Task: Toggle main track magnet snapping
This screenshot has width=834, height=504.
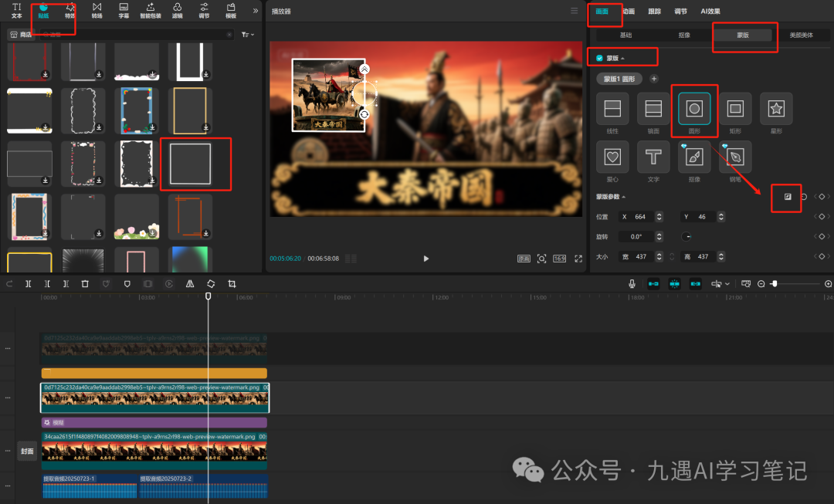Action: pyautogui.click(x=653, y=284)
